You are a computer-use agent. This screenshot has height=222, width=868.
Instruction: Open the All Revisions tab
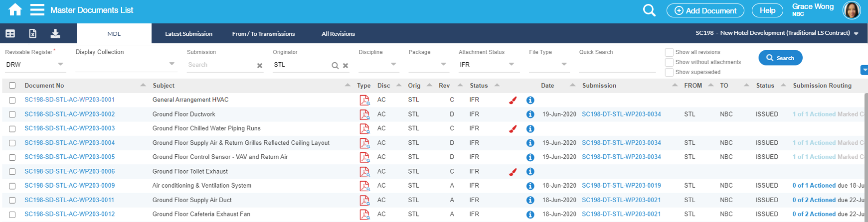tap(338, 34)
